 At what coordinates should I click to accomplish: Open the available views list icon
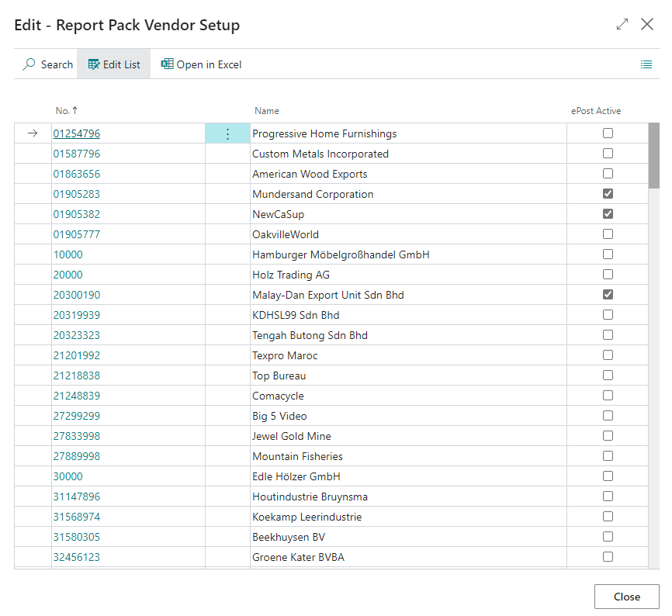click(646, 64)
